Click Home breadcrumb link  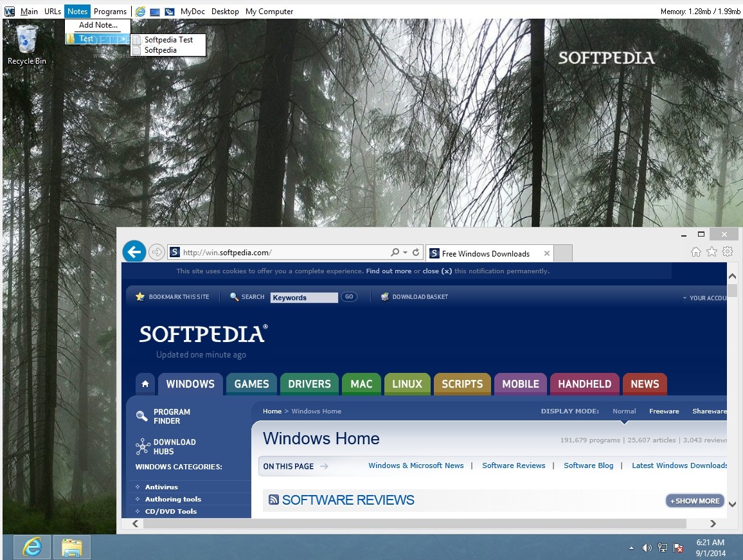click(x=272, y=411)
